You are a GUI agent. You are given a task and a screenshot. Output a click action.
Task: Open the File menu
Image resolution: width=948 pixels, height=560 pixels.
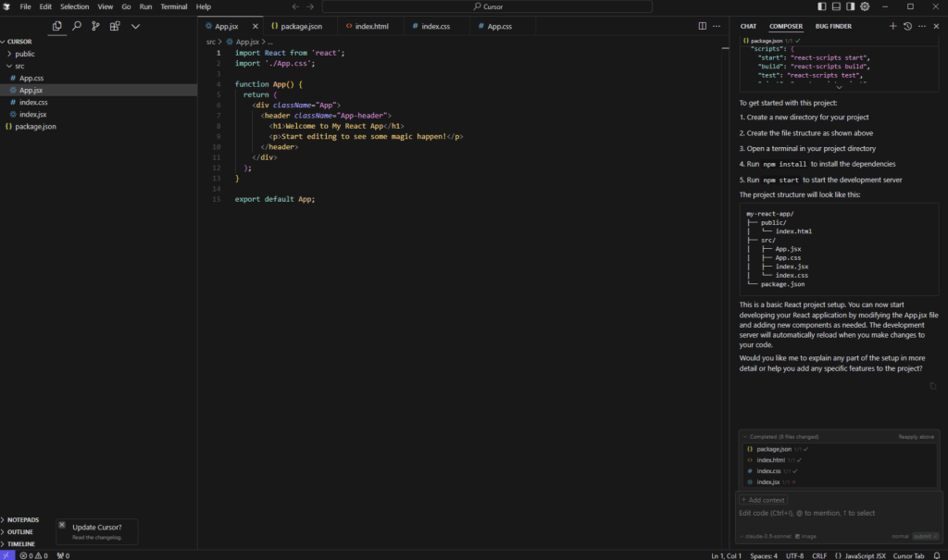coord(25,6)
